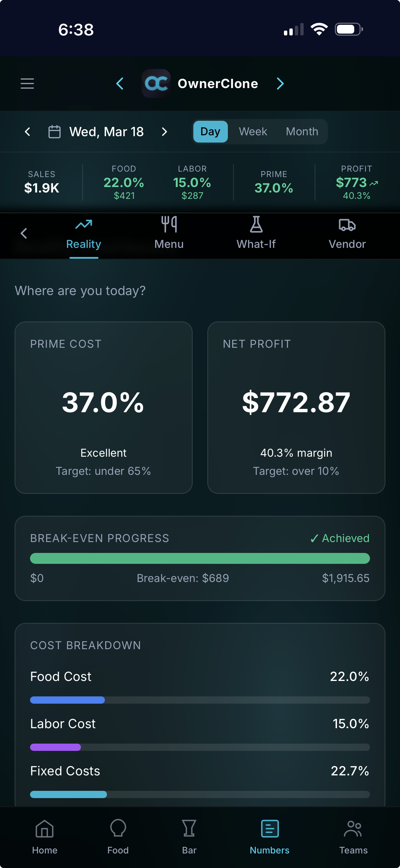Switch the period toggle to Week
400x868 pixels.
[x=253, y=132]
